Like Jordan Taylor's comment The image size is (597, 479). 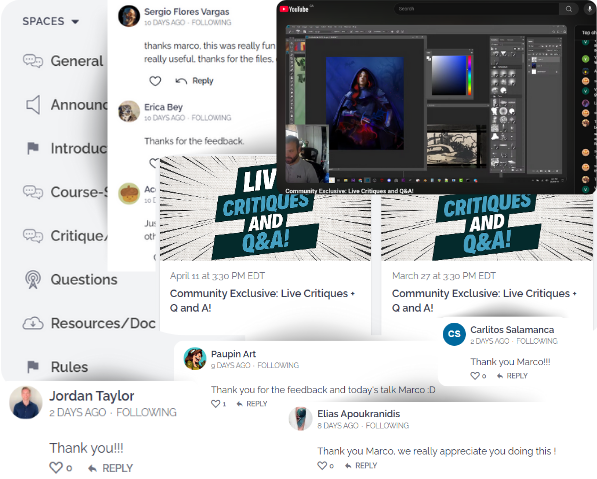pyautogui.click(x=56, y=468)
